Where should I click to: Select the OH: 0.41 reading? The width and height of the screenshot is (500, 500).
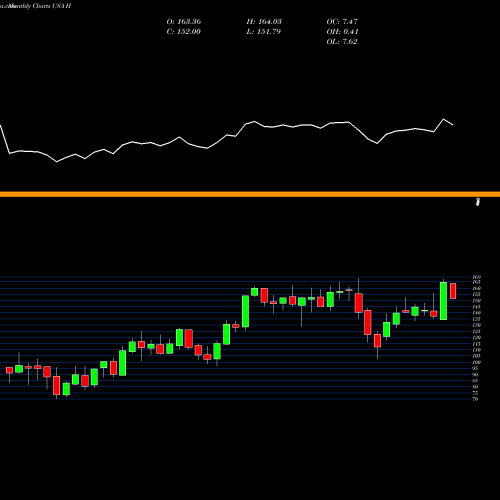tap(342, 32)
